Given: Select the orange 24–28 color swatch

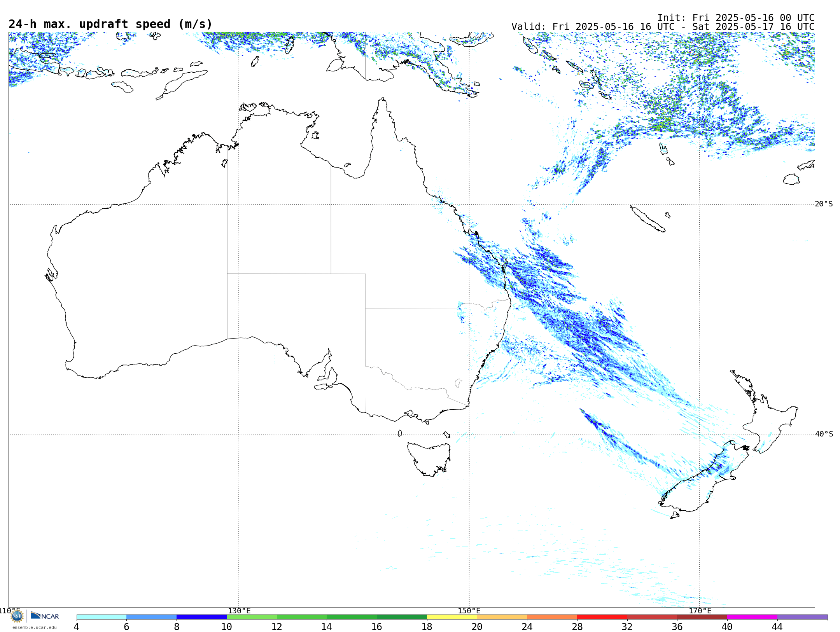Looking at the screenshot, I should click(x=552, y=617).
